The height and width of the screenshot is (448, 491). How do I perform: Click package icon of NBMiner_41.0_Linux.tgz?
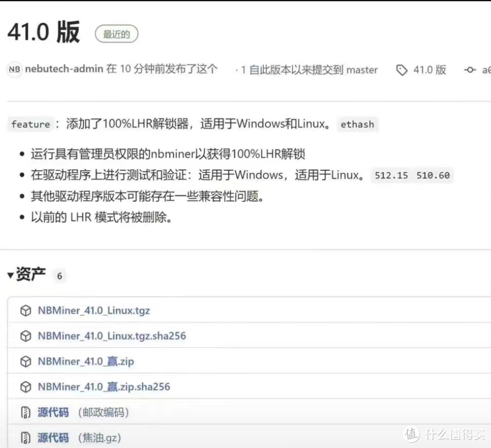(x=26, y=310)
